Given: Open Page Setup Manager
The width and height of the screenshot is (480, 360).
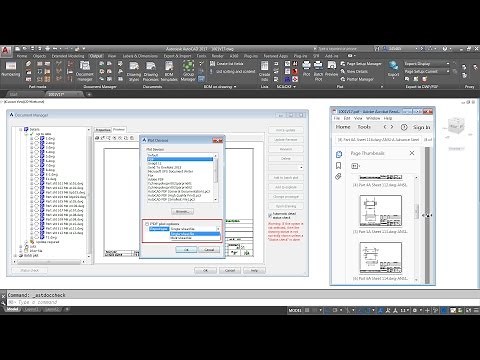Looking at the screenshot, I should click(x=361, y=63).
